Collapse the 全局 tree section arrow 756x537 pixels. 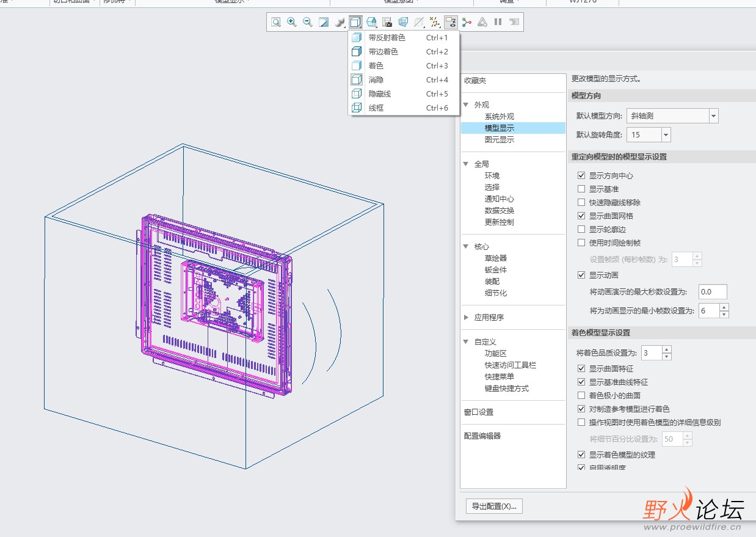pyautogui.click(x=466, y=164)
